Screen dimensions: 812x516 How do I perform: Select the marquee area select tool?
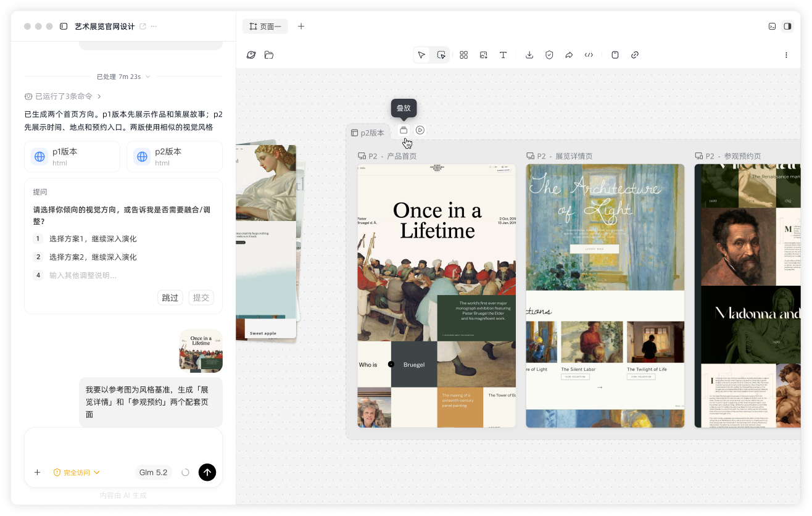tap(441, 55)
